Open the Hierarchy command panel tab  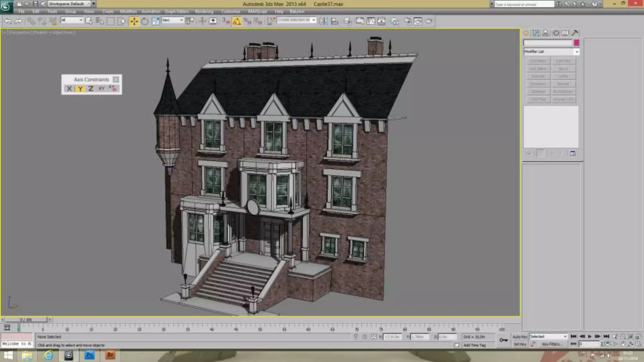[x=546, y=33]
